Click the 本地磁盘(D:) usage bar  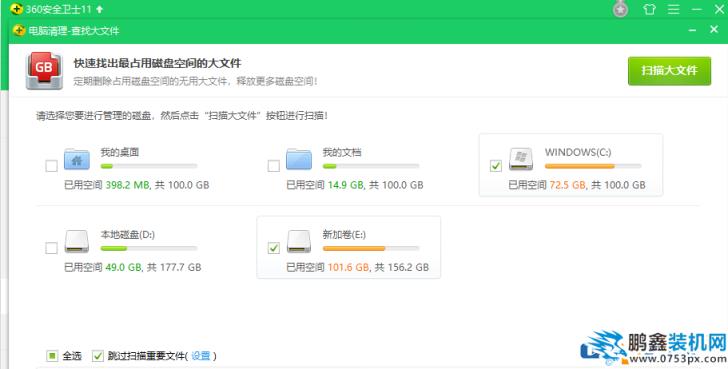[149, 248]
